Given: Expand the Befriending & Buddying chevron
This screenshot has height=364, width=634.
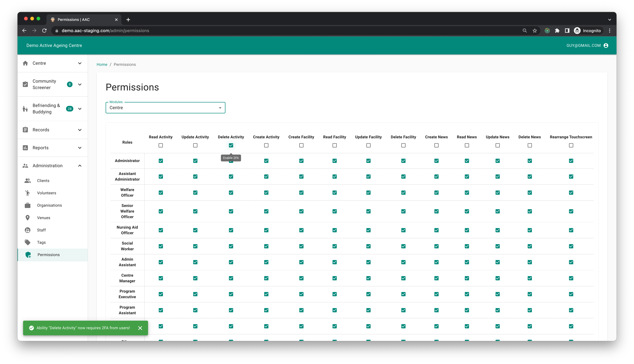Looking at the screenshot, I should tap(80, 109).
